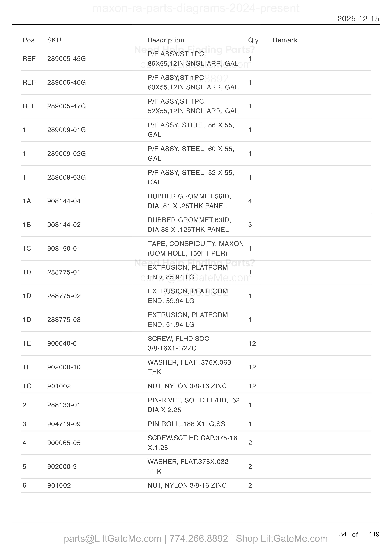
Task: Select the SKU column header
Action: coord(54,40)
